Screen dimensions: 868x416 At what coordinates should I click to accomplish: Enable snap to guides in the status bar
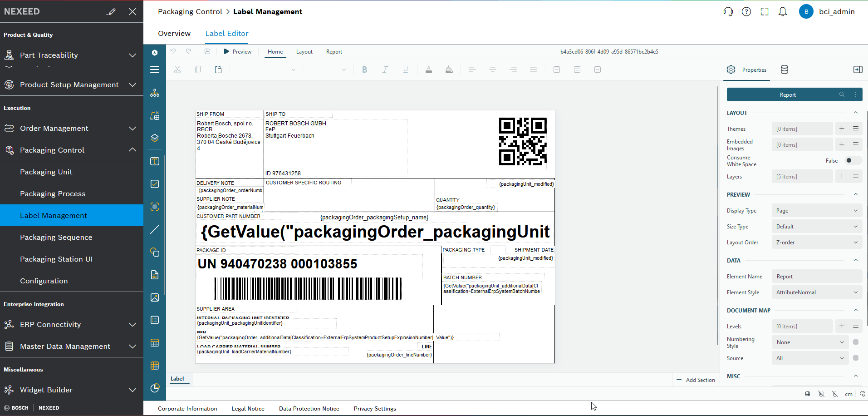pos(835,394)
